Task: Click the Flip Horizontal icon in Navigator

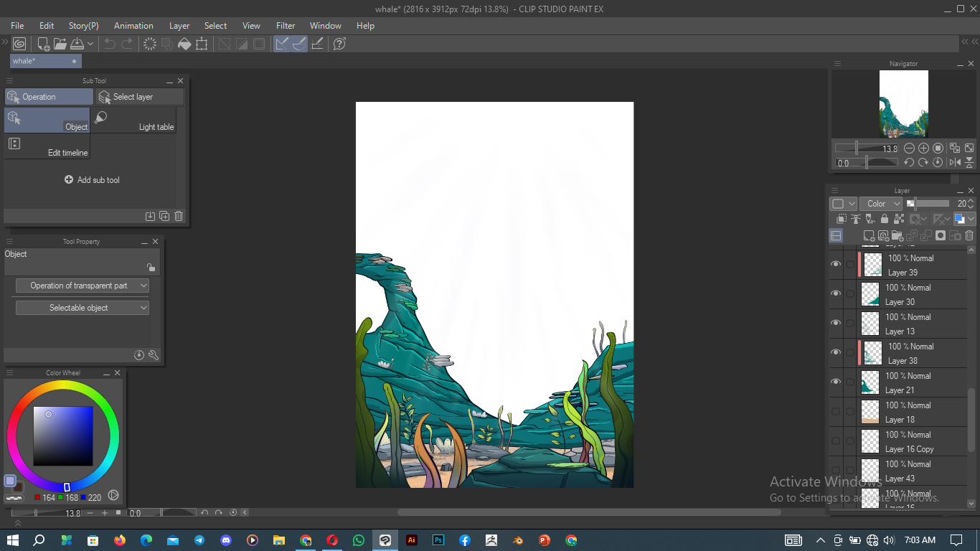Action: coord(955,163)
